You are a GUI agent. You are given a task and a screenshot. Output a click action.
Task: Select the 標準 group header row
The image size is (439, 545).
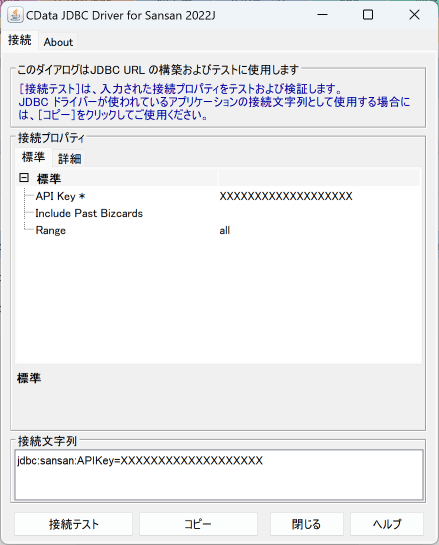click(x=218, y=178)
